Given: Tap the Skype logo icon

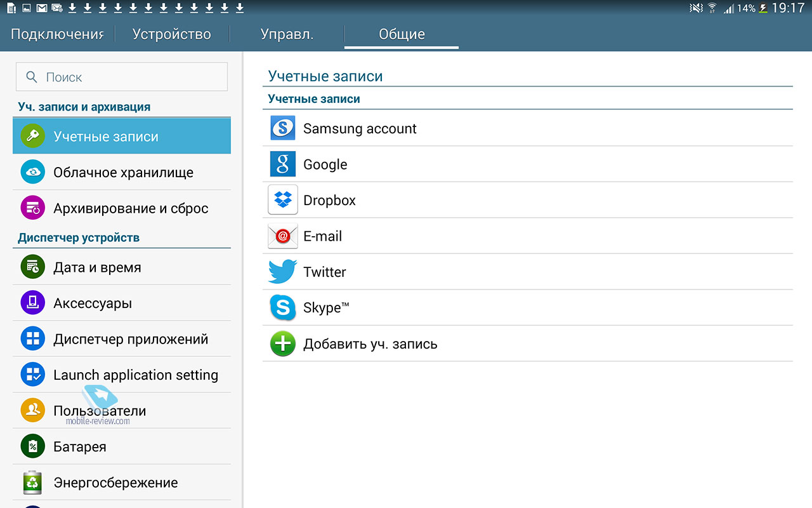Looking at the screenshot, I should [x=283, y=307].
